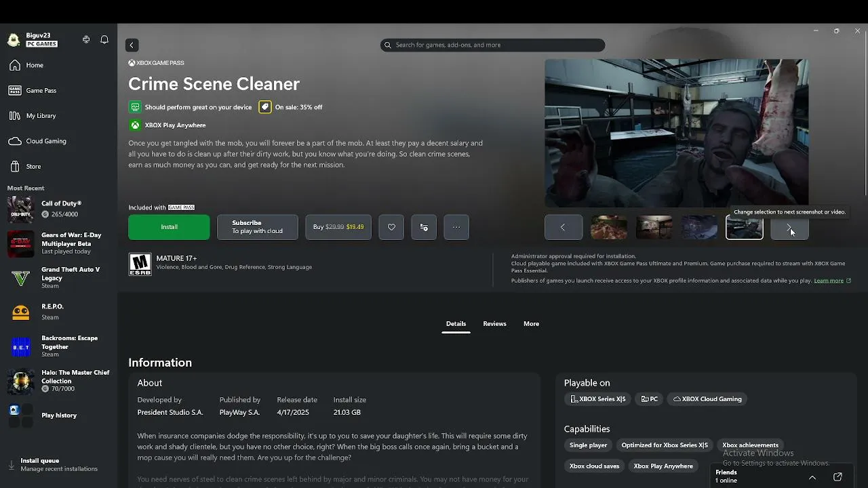The width and height of the screenshot is (868, 488).
Task: Click the Xbox achievements capability chip
Action: pos(750,445)
